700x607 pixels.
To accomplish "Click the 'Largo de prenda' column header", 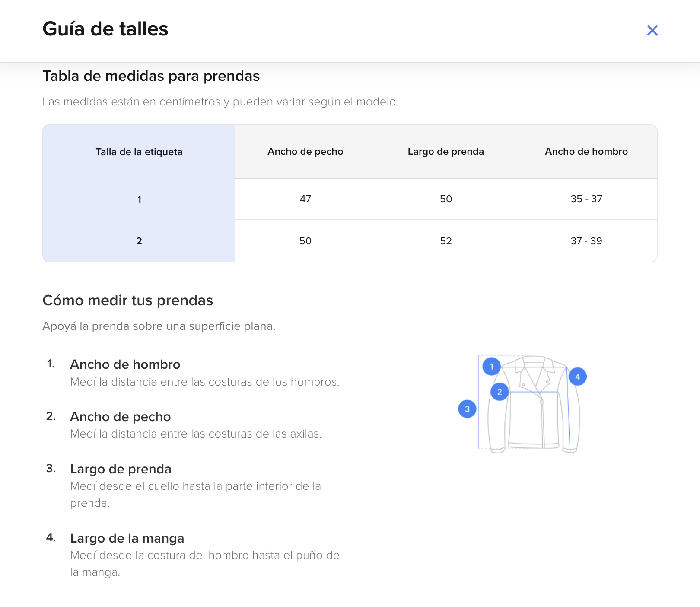I will click(x=445, y=152).
